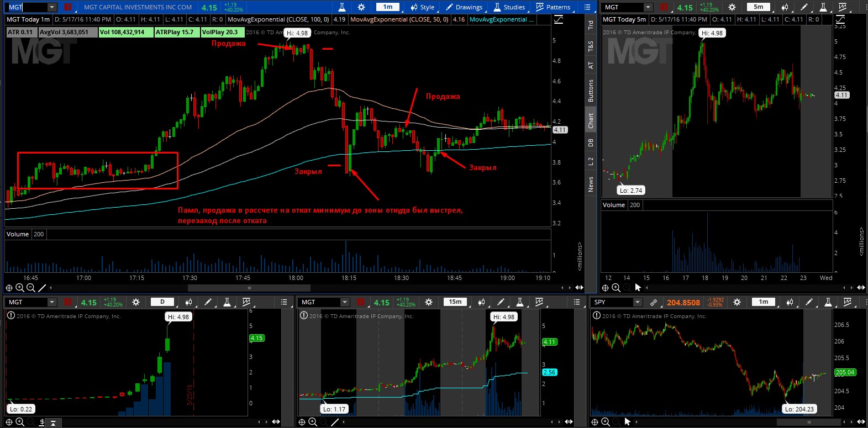Image resolution: width=868 pixels, height=428 pixels.
Task: Open settings gear in the daily chart
Action: [136, 302]
